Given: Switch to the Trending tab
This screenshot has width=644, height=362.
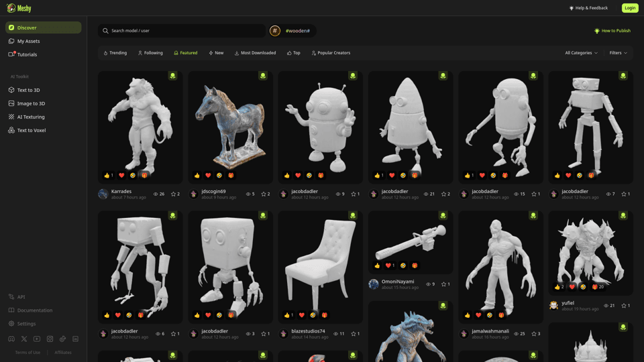Looking at the screenshot, I should 115,53.
